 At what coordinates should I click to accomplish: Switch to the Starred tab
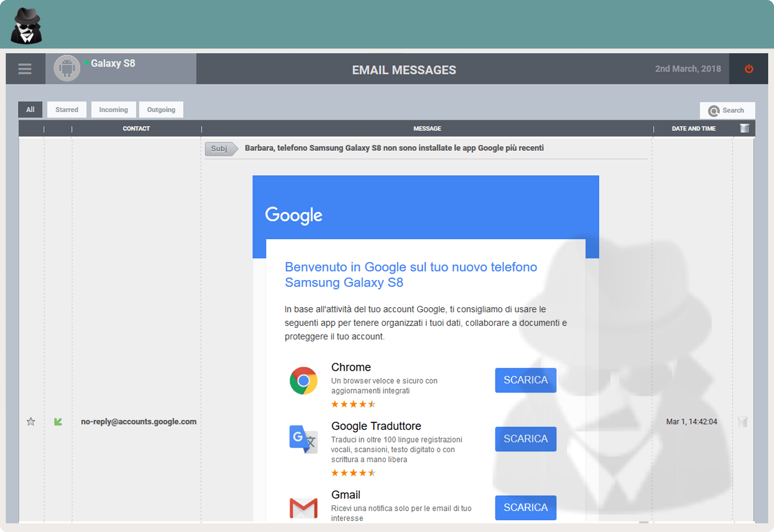[x=67, y=110]
